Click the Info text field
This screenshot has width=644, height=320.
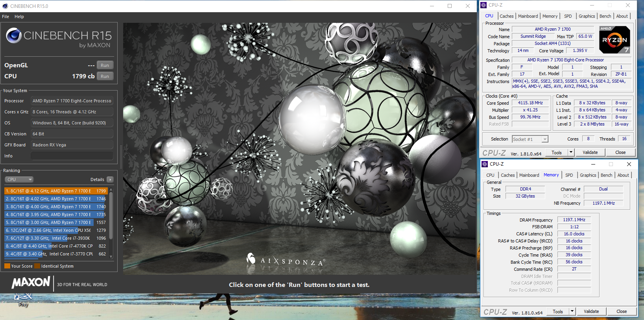coord(72,156)
